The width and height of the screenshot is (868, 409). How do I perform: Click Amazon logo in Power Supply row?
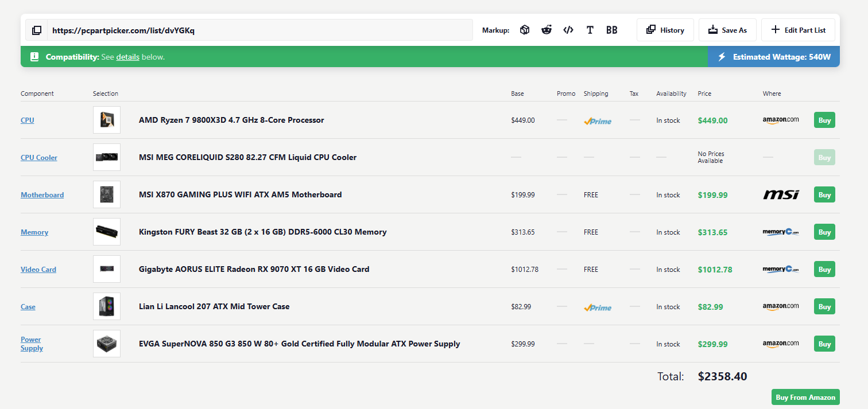coord(781,344)
